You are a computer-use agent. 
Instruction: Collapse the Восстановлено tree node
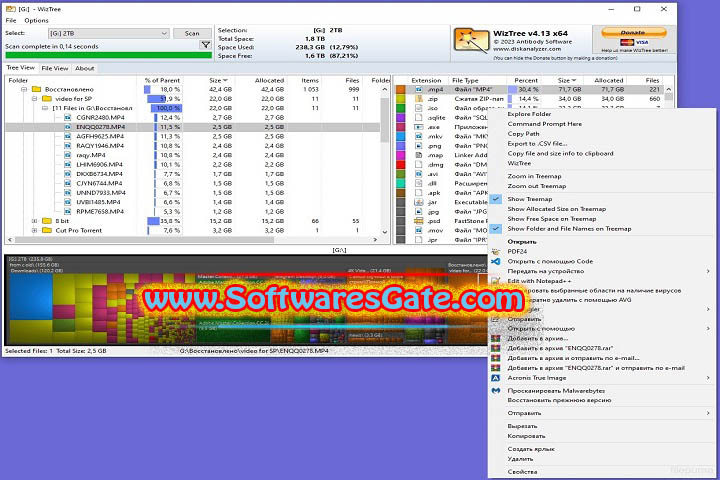pyautogui.click(x=24, y=89)
